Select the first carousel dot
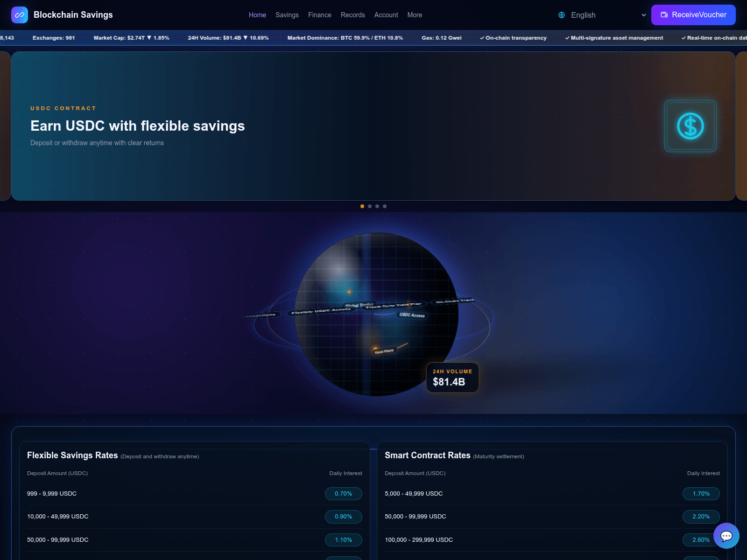 pos(362,206)
